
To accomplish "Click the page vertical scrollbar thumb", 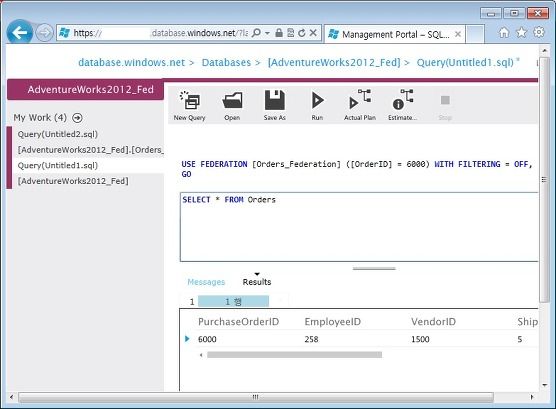I will [544, 180].
